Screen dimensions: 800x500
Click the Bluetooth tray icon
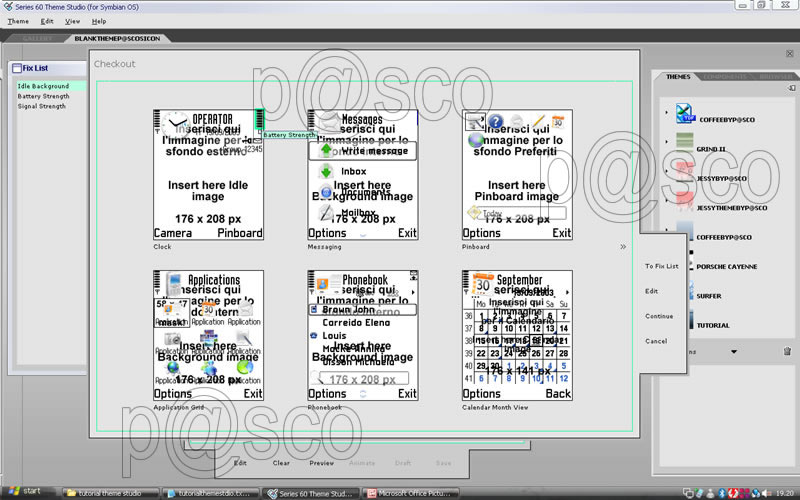pyautogui.click(x=722, y=493)
